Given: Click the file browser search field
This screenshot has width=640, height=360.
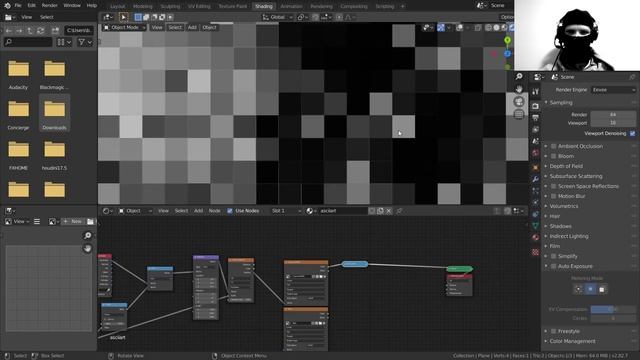Looking at the screenshot, I should pos(28,42).
